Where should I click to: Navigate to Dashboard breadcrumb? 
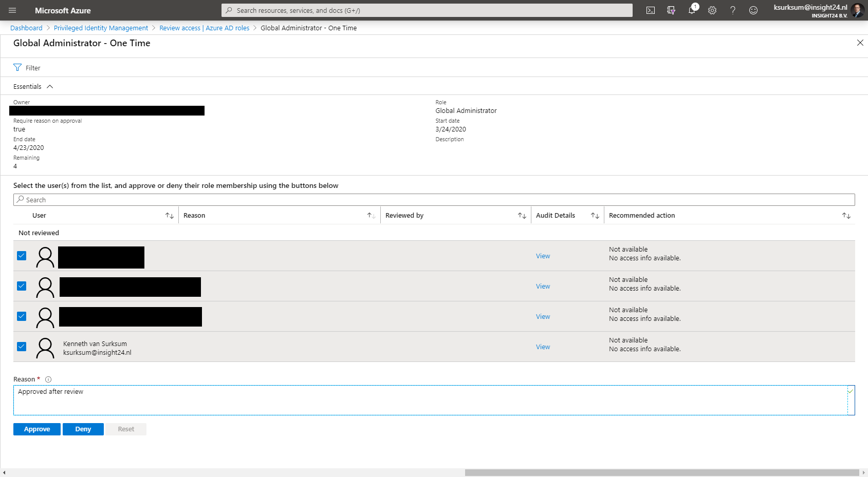coord(26,28)
